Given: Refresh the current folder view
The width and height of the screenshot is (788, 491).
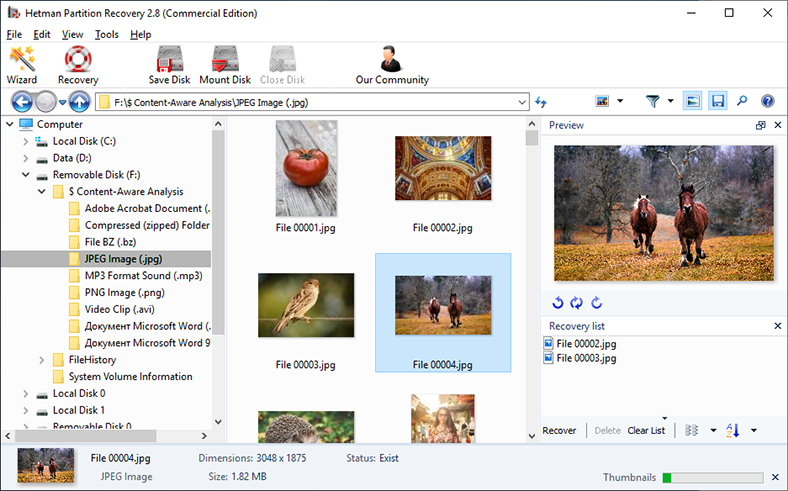Looking at the screenshot, I should 541,102.
